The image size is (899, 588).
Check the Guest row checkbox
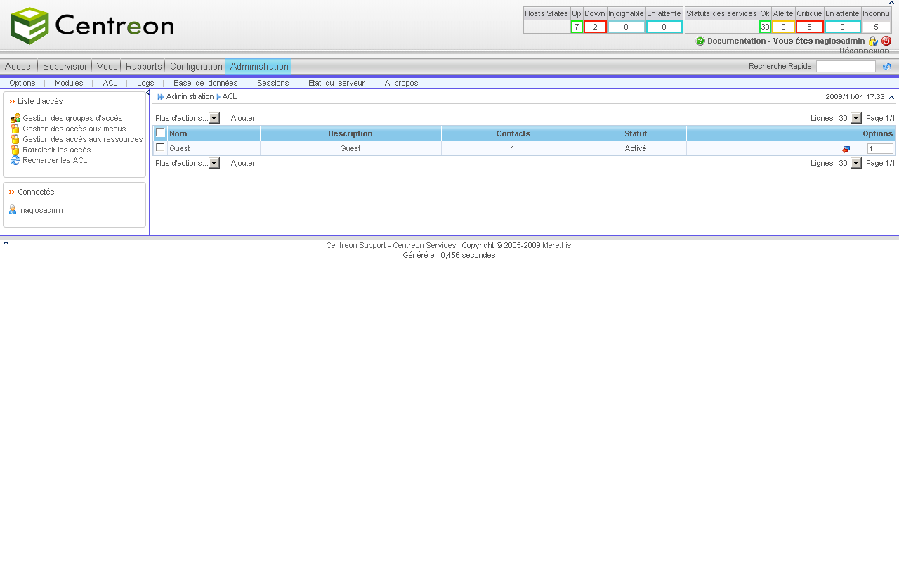[160, 148]
